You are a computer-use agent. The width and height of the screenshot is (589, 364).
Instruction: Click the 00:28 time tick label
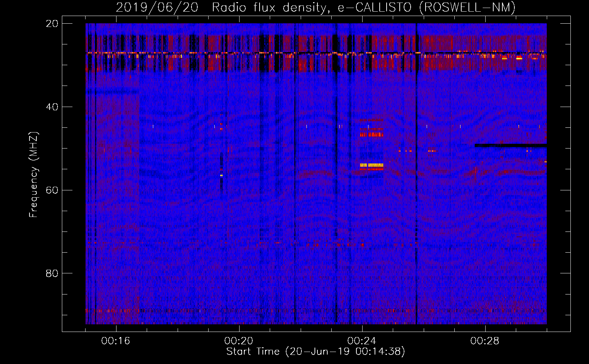[485, 341]
